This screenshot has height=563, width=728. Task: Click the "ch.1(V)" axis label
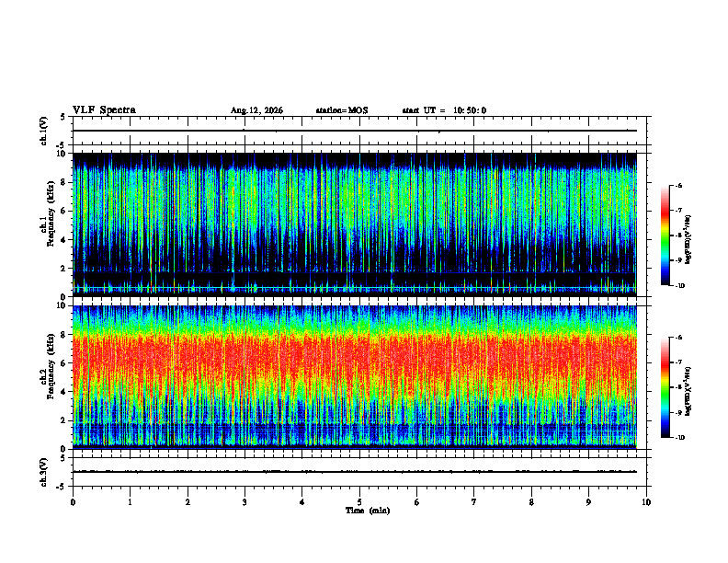point(44,131)
